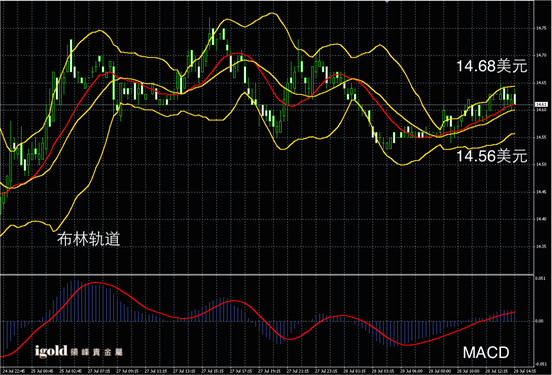
Task: Click the 14.68美元 resistance price label
Action: 491,66
